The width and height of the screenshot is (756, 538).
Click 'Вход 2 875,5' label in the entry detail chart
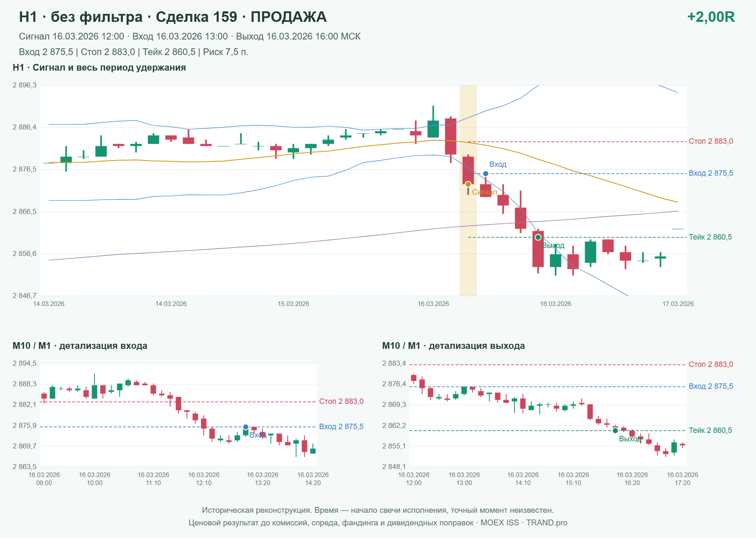point(341,427)
